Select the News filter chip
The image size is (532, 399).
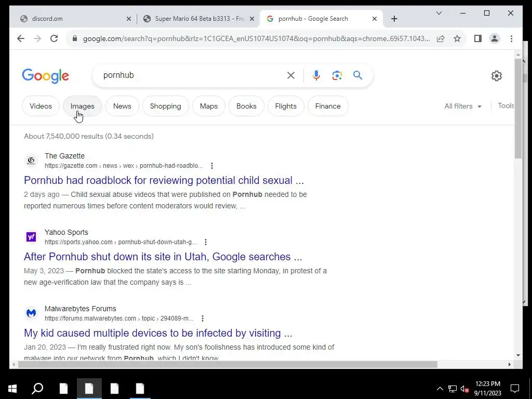coord(122,106)
